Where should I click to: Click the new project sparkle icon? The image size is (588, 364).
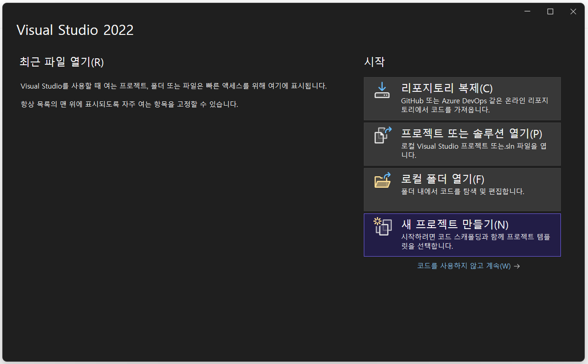(383, 226)
